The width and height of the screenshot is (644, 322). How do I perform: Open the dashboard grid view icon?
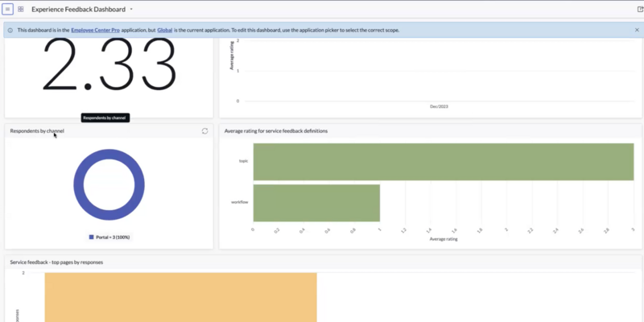21,9
